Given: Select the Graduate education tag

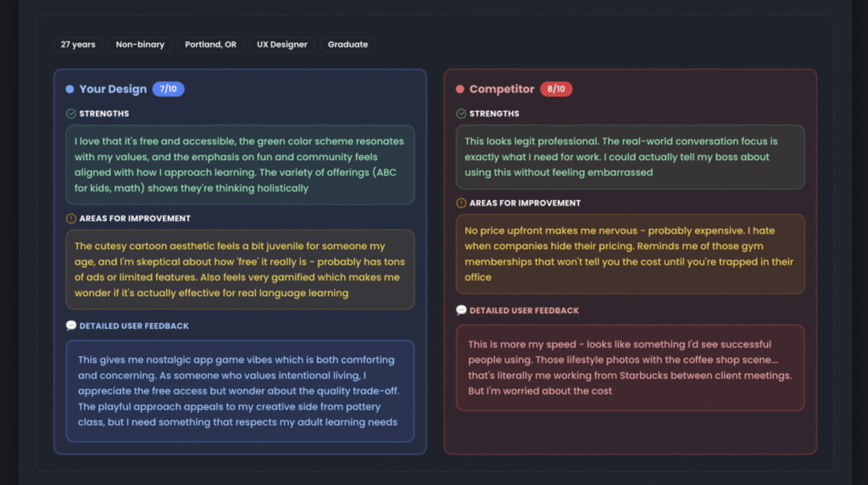Looking at the screenshot, I should click(x=348, y=44).
